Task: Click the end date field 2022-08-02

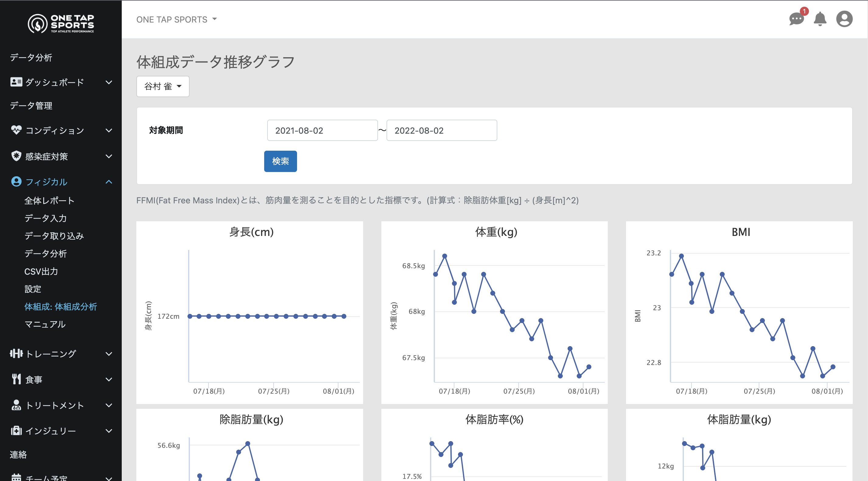Action: coord(441,130)
